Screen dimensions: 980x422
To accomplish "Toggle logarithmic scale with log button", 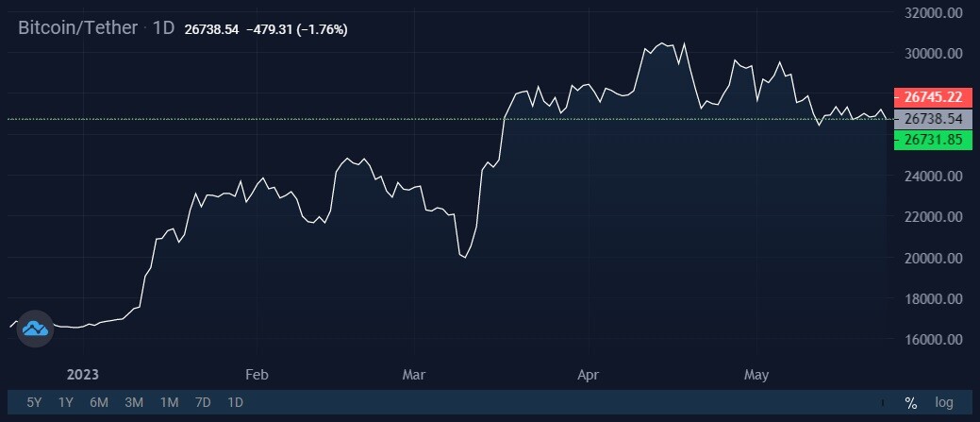I will point(944,402).
